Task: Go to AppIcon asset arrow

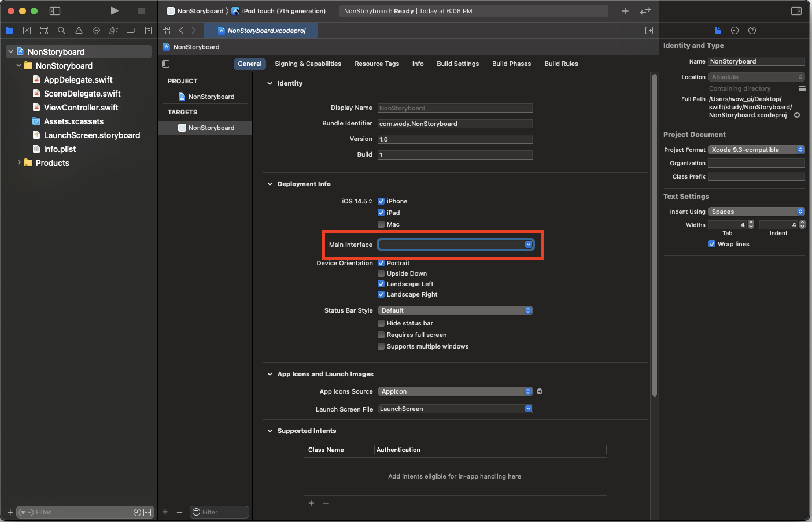Action: [x=540, y=391]
